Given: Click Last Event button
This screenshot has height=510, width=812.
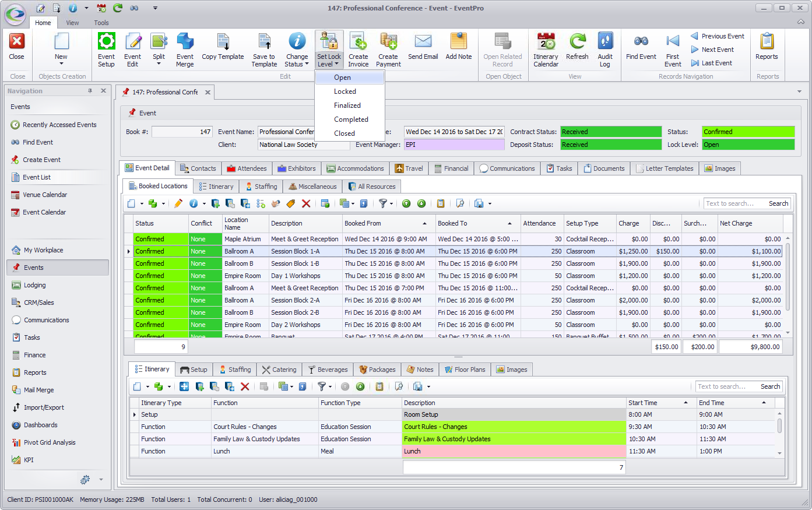Looking at the screenshot, I should [x=712, y=63].
